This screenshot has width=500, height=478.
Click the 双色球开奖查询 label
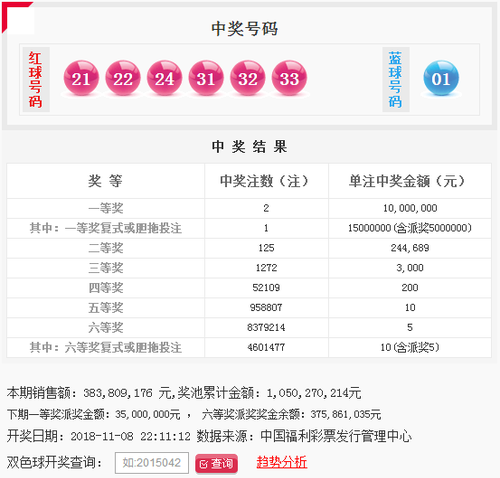click(54, 463)
